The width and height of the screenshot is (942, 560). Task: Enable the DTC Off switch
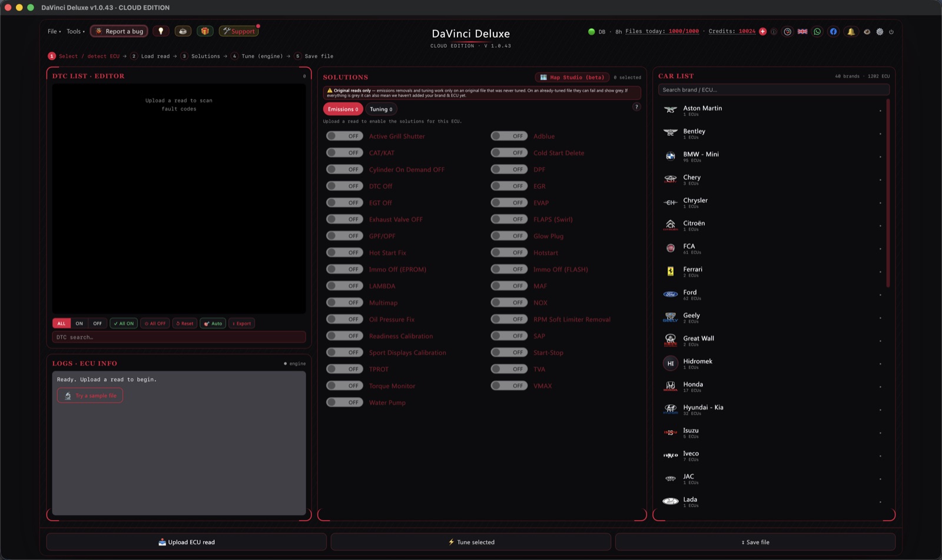(344, 186)
